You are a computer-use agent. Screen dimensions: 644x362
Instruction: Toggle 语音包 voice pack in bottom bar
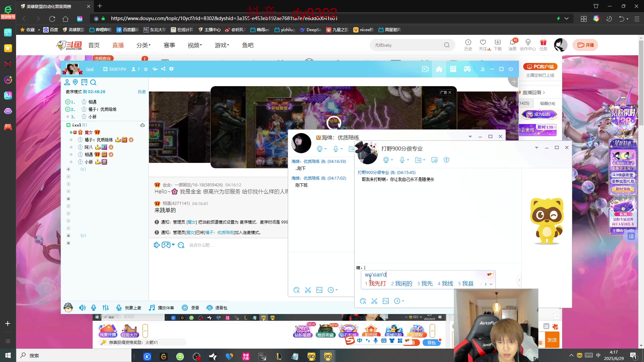coord(217,308)
